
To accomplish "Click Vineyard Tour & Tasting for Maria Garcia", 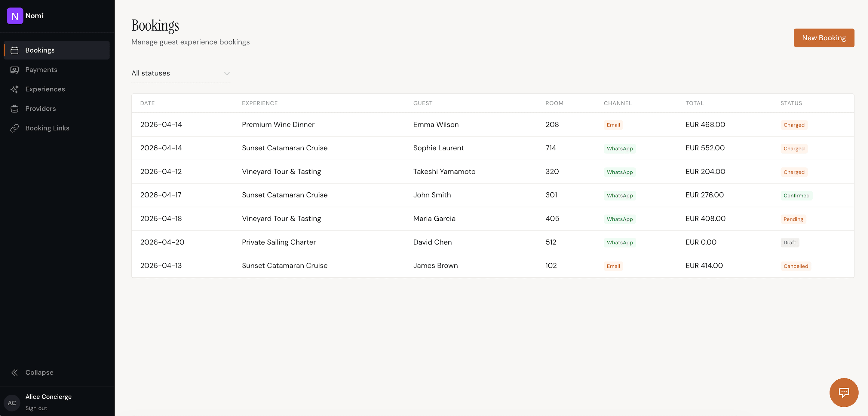I will (x=281, y=219).
